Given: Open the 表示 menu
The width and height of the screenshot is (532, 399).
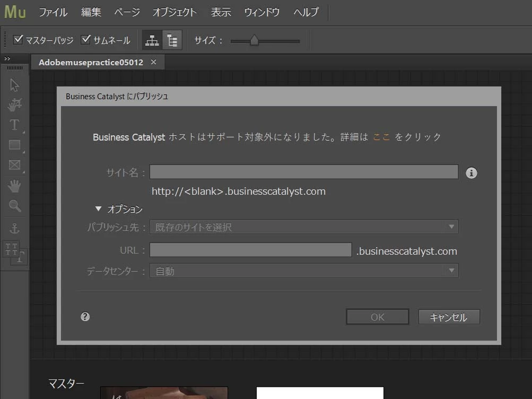Looking at the screenshot, I should coord(221,12).
